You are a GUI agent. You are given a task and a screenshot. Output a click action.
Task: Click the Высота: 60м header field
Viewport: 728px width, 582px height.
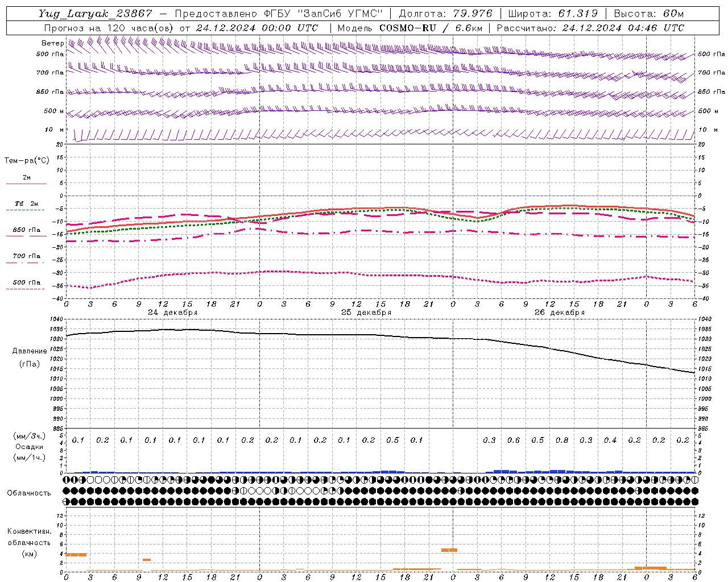coord(648,14)
